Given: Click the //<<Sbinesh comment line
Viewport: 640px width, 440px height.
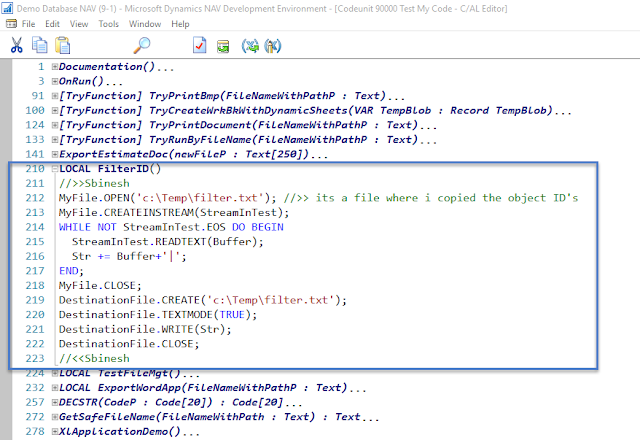Looking at the screenshot, I should (94, 358).
